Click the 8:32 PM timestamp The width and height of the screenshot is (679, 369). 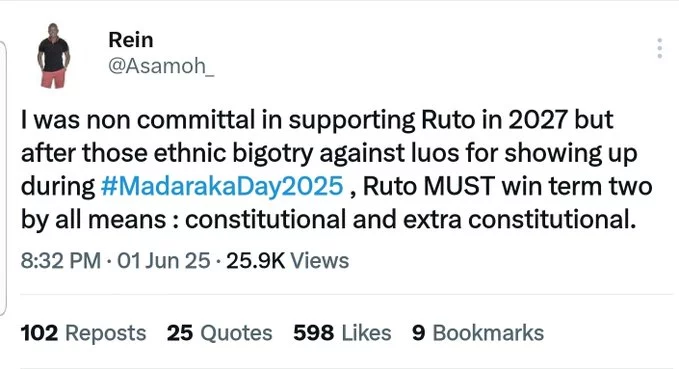[61, 261]
